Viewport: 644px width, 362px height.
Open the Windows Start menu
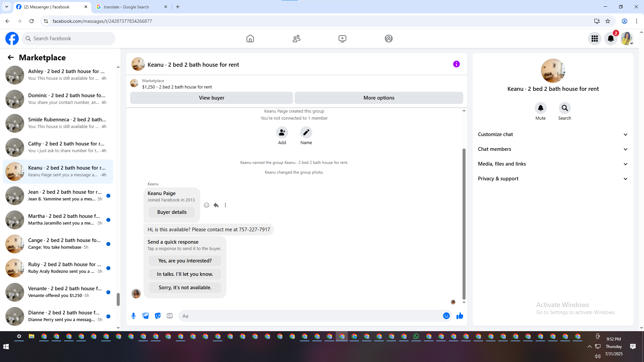coord(6,347)
